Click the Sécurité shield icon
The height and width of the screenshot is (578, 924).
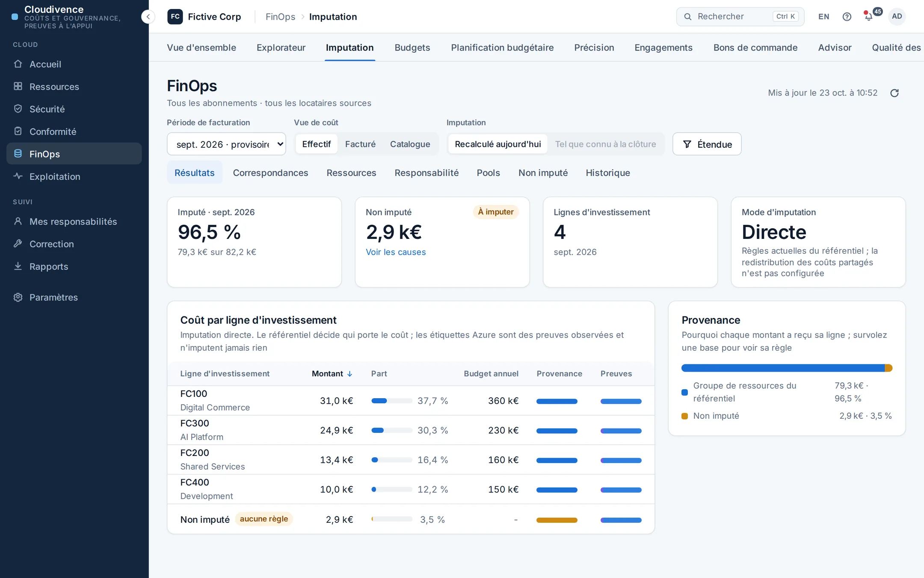(18, 109)
